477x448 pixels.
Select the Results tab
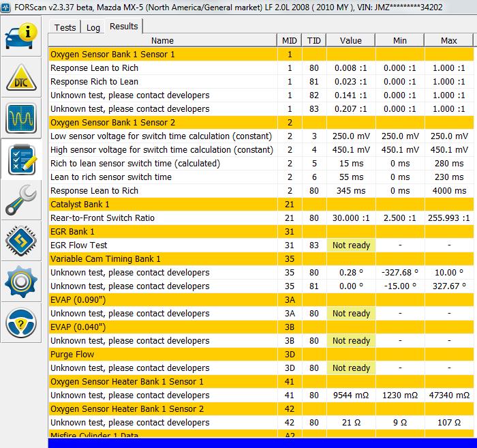(123, 27)
